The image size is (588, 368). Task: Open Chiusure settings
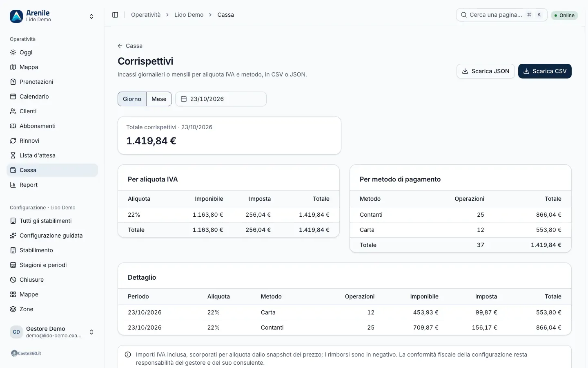[52, 280]
